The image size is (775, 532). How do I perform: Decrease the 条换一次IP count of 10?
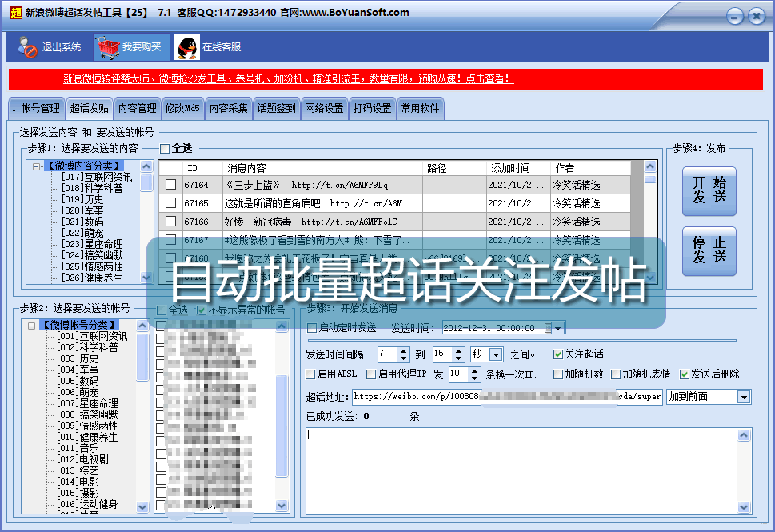point(475,378)
